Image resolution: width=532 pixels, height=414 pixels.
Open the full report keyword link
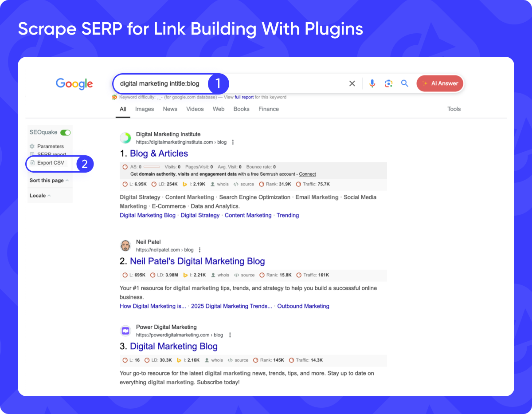click(244, 97)
